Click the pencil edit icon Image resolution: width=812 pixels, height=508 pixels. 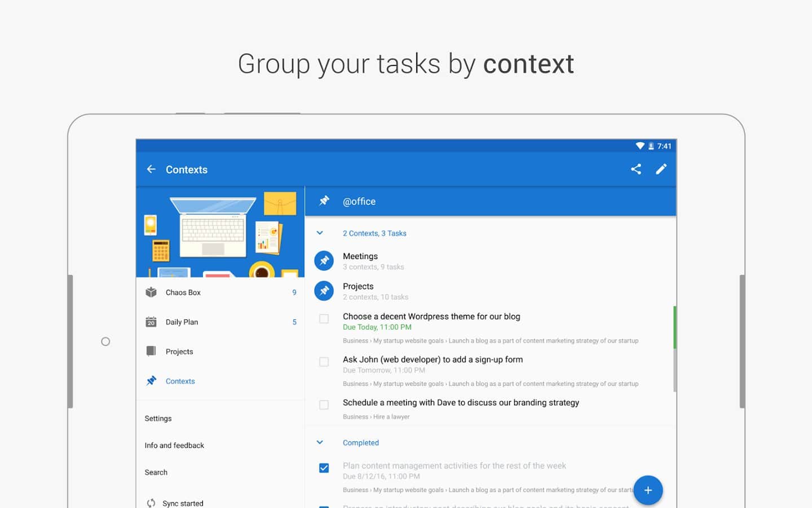(x=661, y=169)
